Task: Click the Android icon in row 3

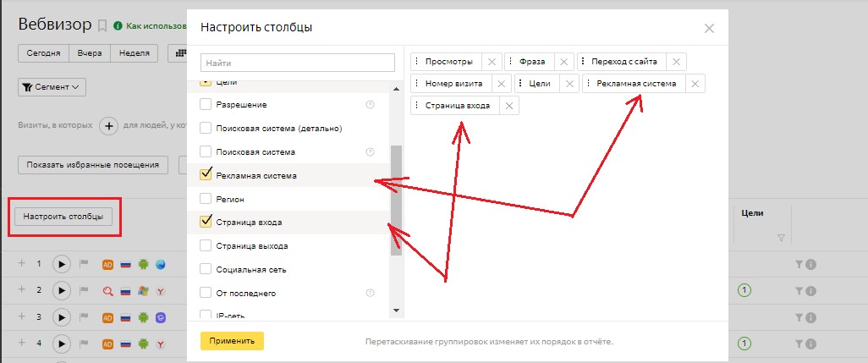Action: [x=143, y=317]
